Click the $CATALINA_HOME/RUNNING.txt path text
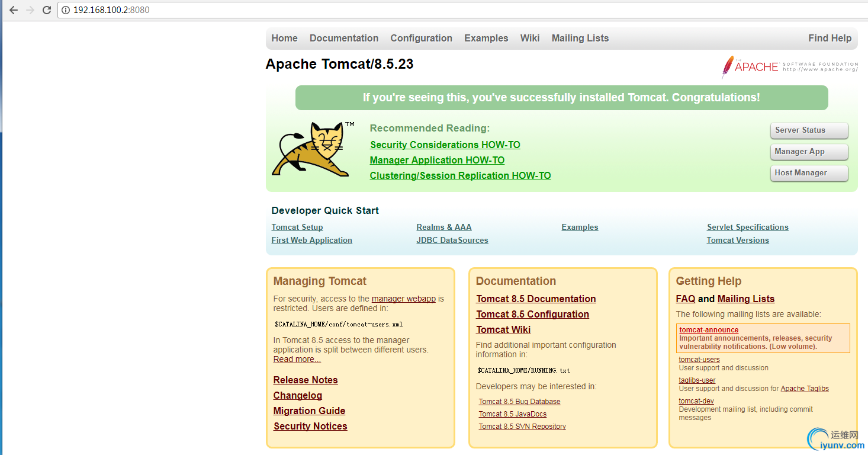The image size is (868, 455). tap(523, 370)
